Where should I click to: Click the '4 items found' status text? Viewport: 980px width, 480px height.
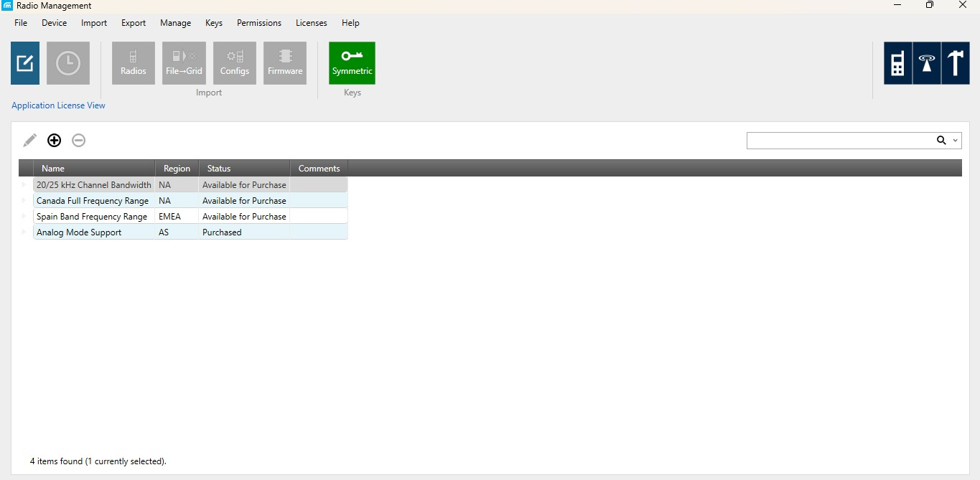pyautogui.click(x=98, y=461)
